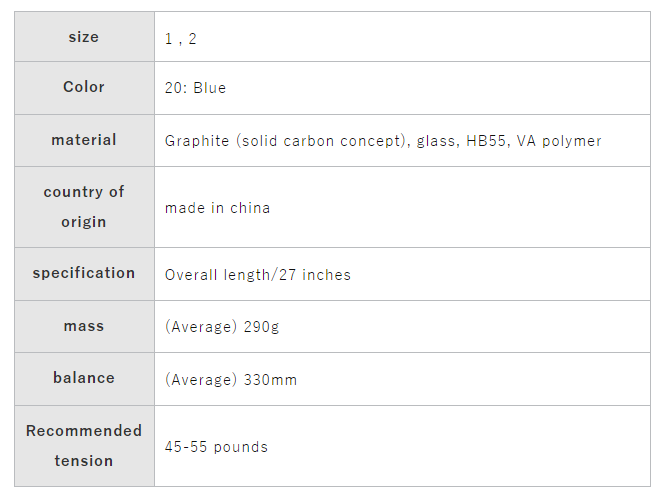Click the '(Average) 330mm' value
The height and width of the screenshot is (499, 662).
[231, 380]
